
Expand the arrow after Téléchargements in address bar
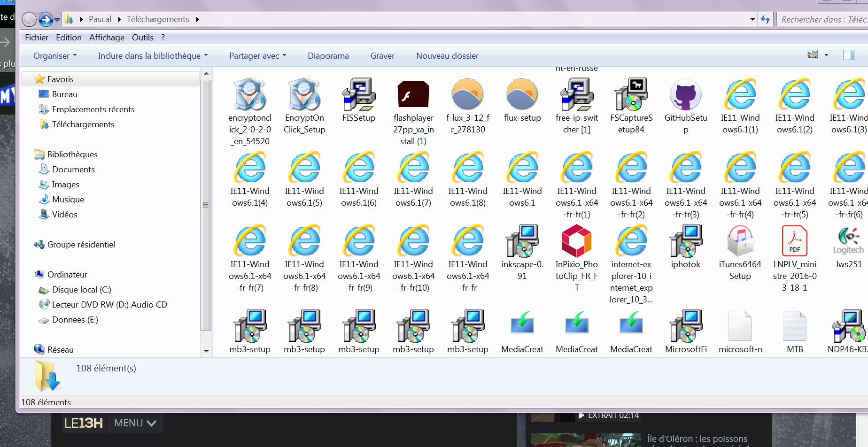pos(197,19)
